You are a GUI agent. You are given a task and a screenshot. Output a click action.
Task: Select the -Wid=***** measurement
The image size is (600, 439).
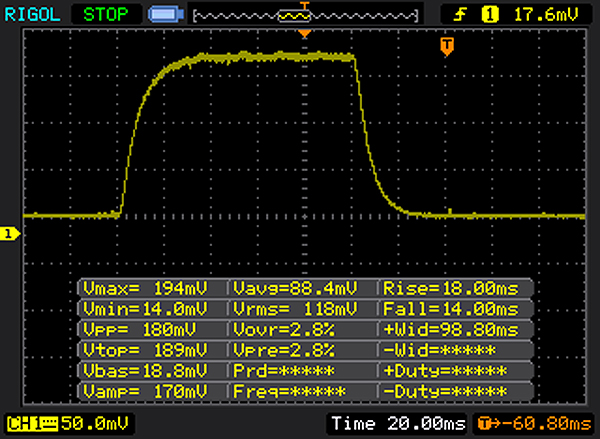(455, 350)
